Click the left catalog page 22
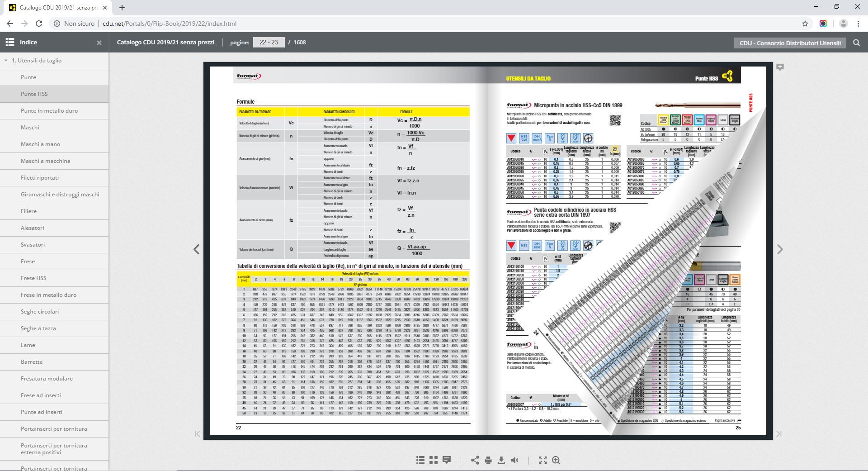Screen dimensions: 868x471 349,251
